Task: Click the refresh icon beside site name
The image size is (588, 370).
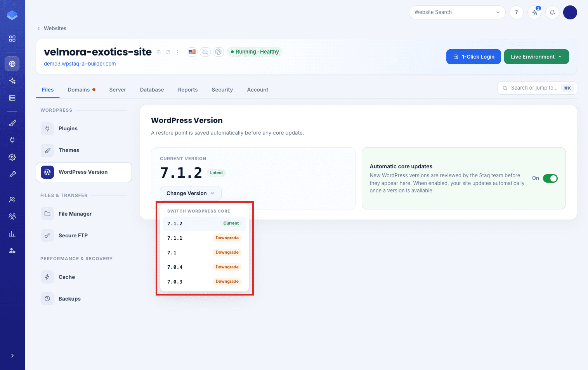Action: pos(168,52)
